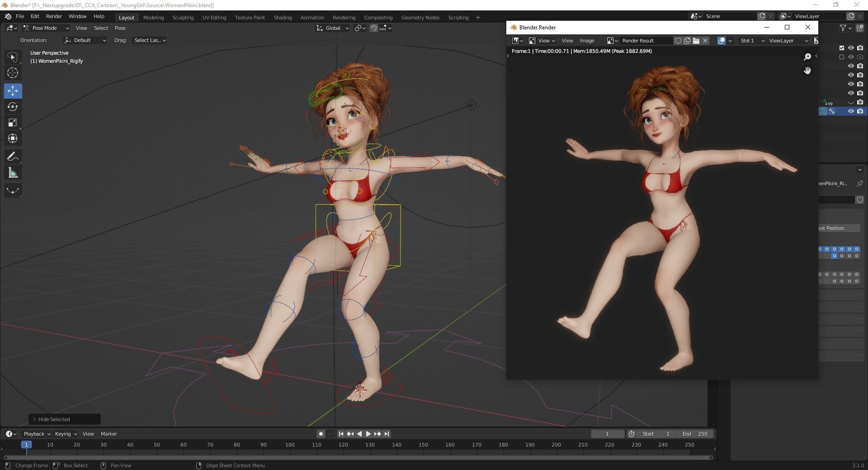Click new scene icon beside Scene field
The image size is (868, 470).
pos(762,16)
